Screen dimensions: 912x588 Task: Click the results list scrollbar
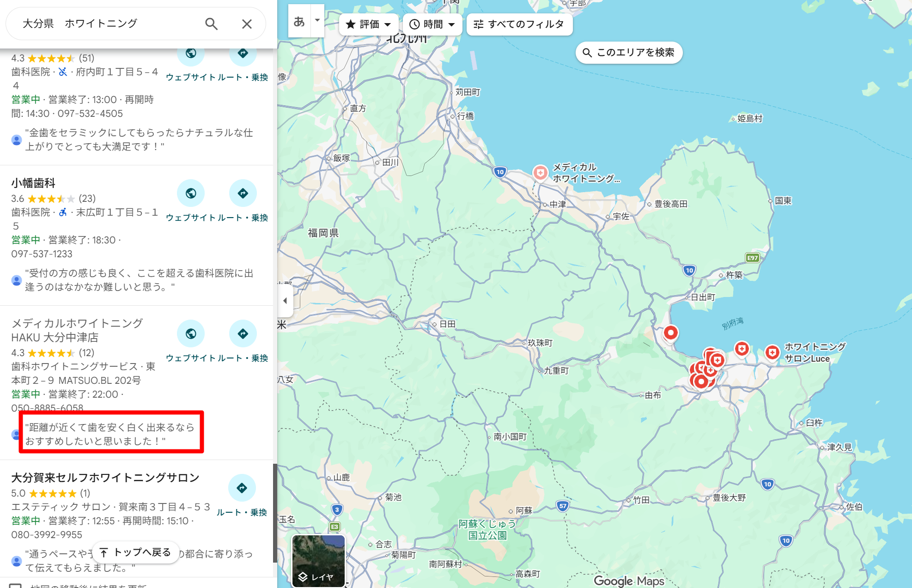click(275, 513)
